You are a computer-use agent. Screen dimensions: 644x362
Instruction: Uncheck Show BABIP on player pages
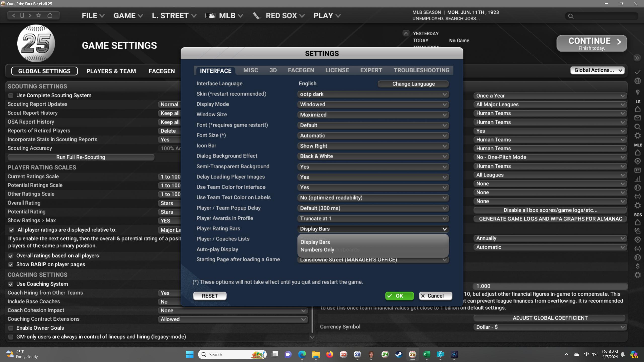[x=11, y=265]
